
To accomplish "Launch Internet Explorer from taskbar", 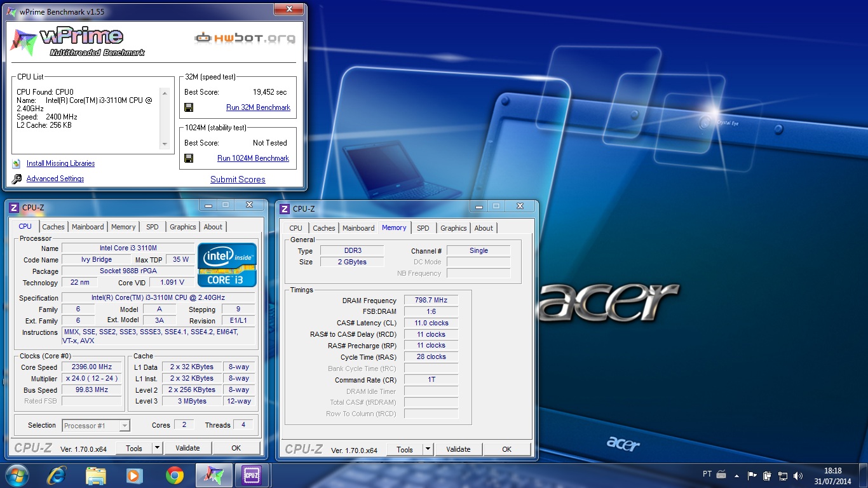I will [57, 475].
